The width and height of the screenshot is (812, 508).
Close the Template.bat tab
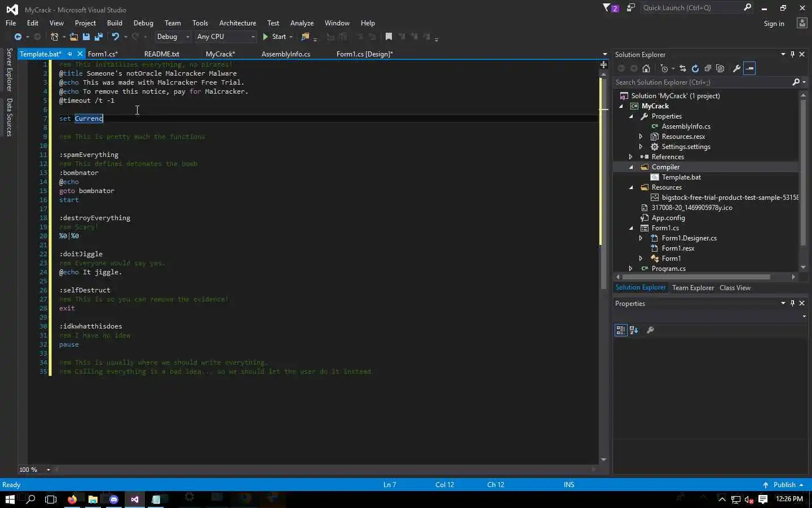tap(80, 54)
